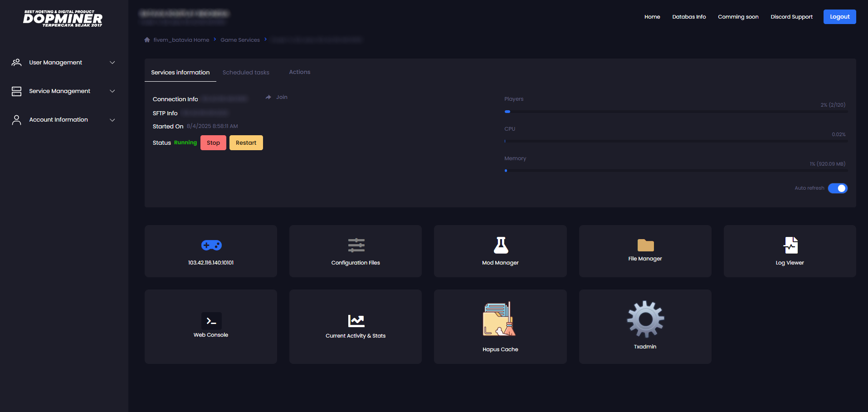This screenshot has width=868, height=412.
Task: Open Databas Info in top navigation
Action: (x=689, y=17)
